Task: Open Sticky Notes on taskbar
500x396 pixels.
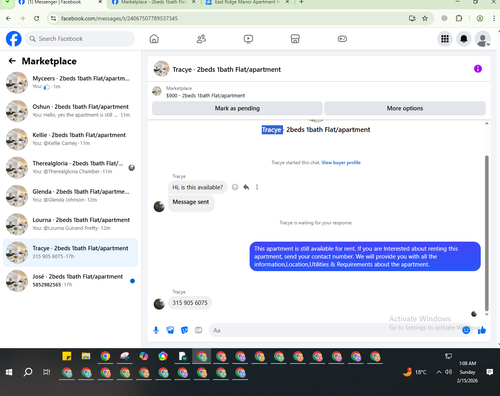Action: tap(67, 356)
